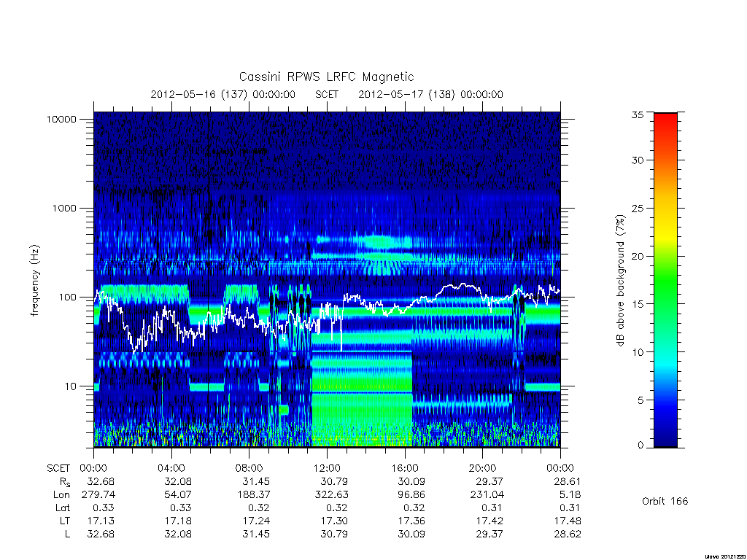
Task: Click the 20 value on the color scale
Action: (638, 256)
